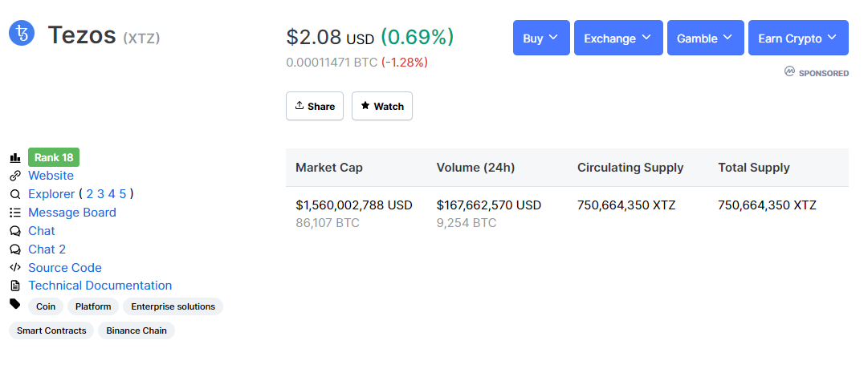Click the tag icon before Coin
The width and height of the screenshot is (868, 373).
tap(15, 304)
